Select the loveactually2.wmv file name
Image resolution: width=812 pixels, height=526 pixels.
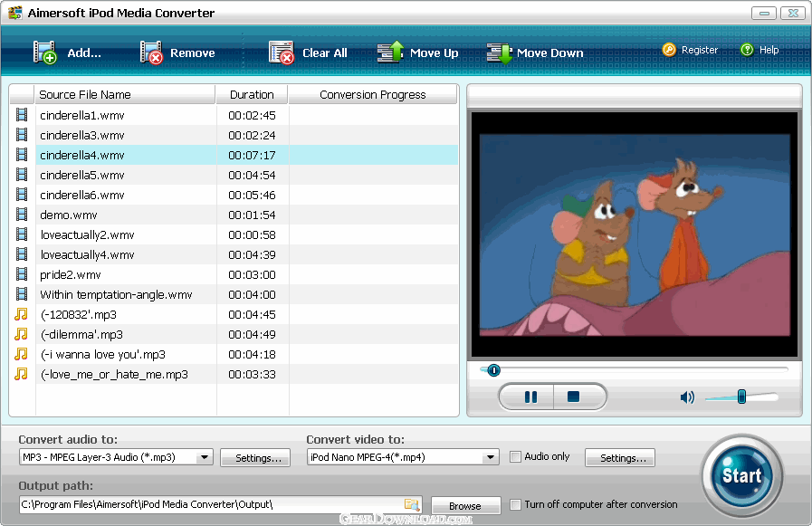pyautogui.click(x=88, y=235)
